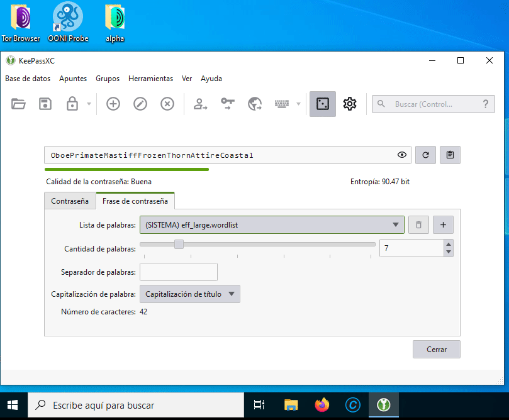Click the Windows taskbar search box
This screenshot has height=420, width=509.
(x=136, y=405)
